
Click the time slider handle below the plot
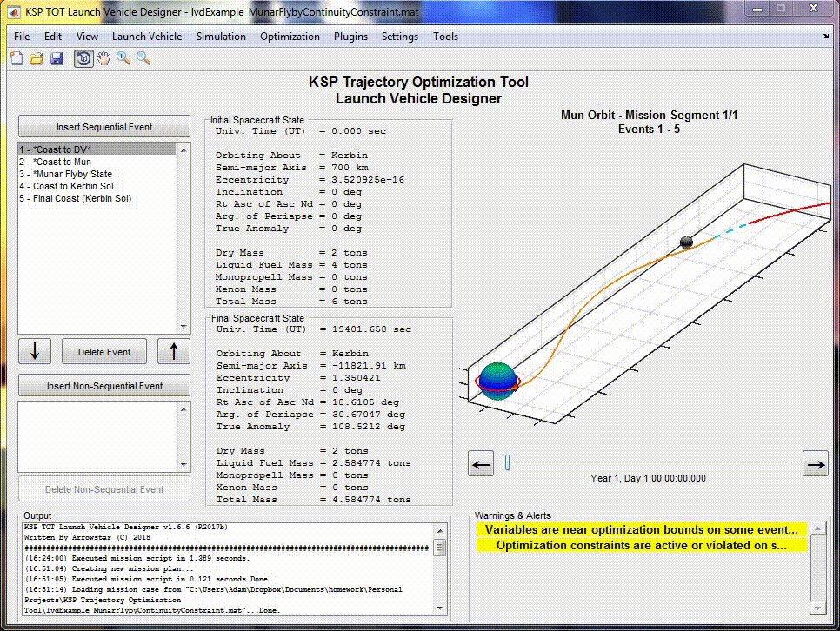tap(507, 462)
